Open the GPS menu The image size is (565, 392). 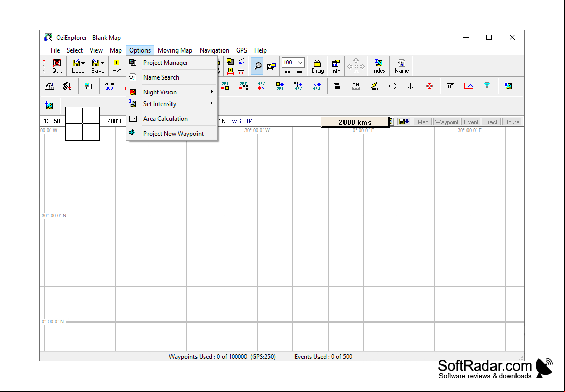click(x=241, y=50)
